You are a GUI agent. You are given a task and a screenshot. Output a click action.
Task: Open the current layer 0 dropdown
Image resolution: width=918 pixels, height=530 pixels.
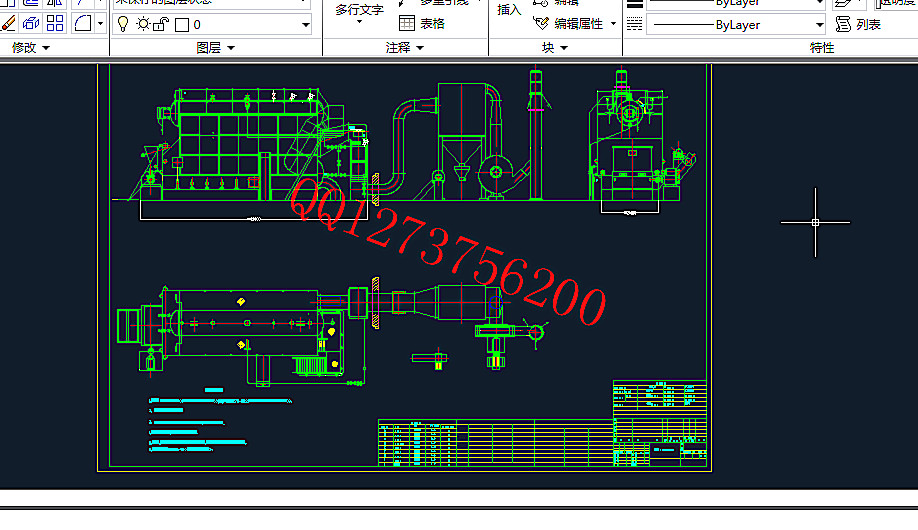(305, 25)
